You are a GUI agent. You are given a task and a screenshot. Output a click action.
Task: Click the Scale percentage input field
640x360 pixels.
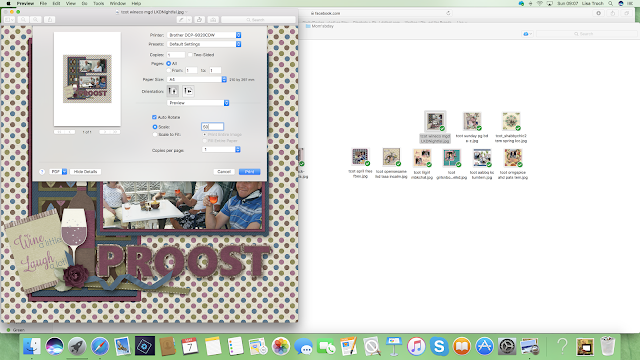coord(212,127)
